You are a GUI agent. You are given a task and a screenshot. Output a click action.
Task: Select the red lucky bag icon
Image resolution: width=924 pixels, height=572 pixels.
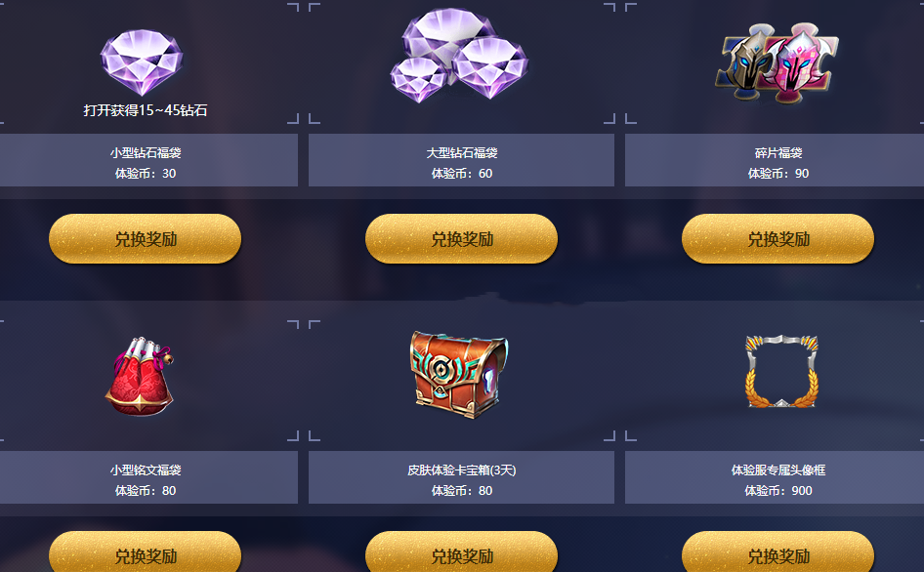140,377
